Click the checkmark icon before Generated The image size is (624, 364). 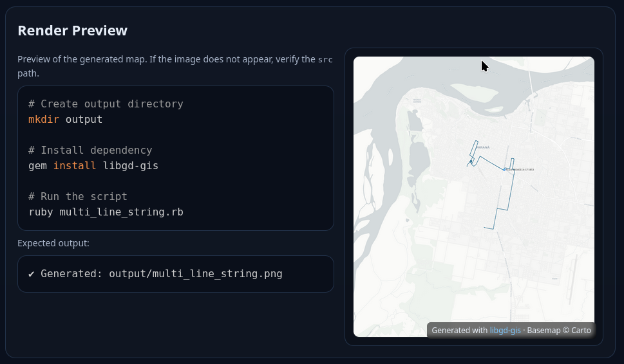point(32,274)
